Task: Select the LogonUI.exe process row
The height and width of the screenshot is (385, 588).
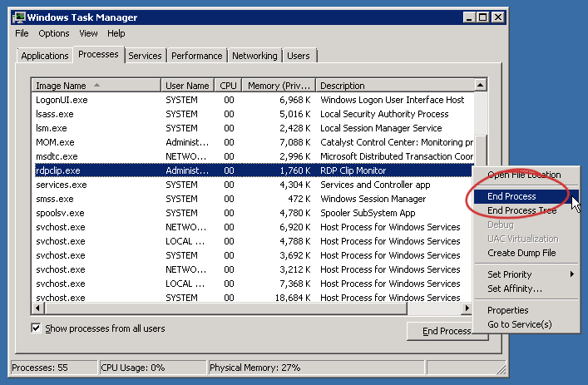Action: tap(253, 100)
